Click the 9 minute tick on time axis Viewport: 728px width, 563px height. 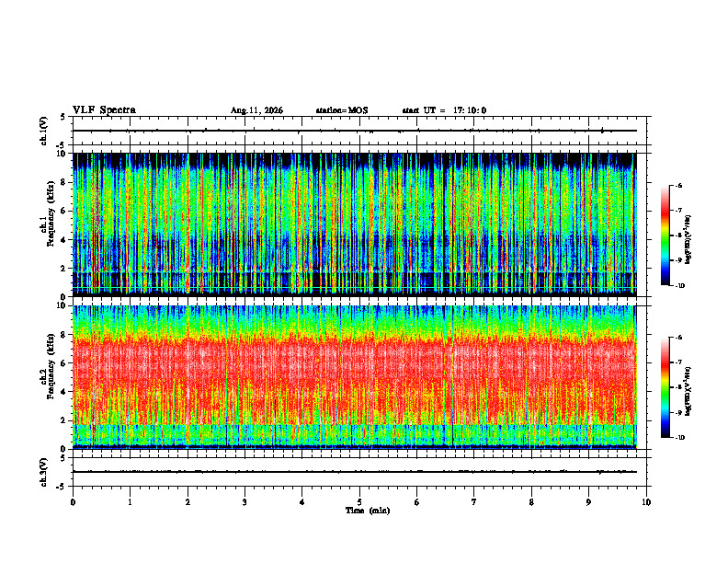pyautogui.click(x=588, y=502)
